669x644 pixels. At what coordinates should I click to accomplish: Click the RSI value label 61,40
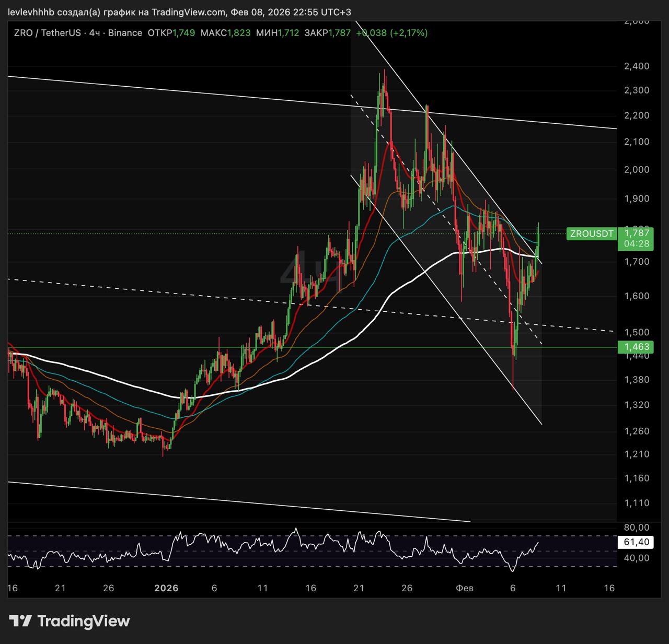(x=636, y=542)
